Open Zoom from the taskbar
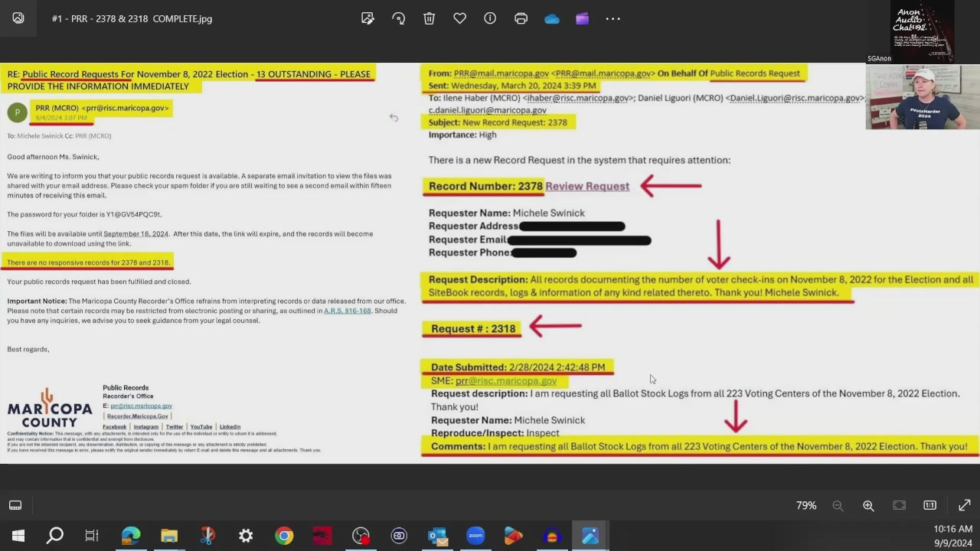980x551 pixels. (475, 536)
